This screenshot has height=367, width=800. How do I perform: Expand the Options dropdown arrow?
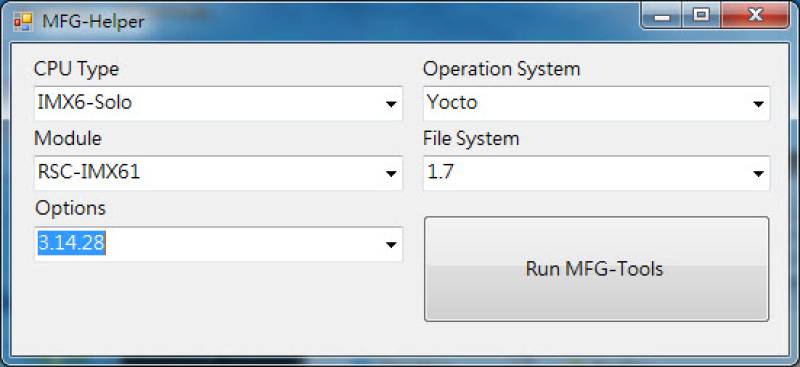click(x=391, y=245)
